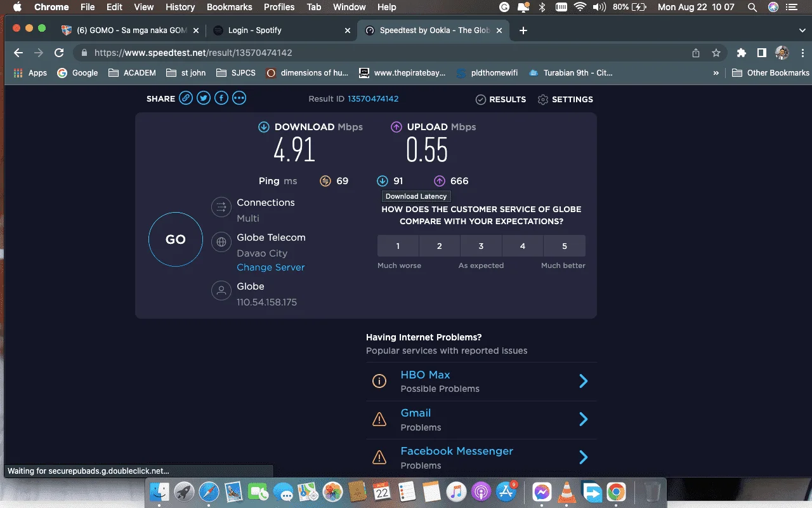The image size is (812, 508).
Task: Open the Apple menu
Action: click(18, 7)
